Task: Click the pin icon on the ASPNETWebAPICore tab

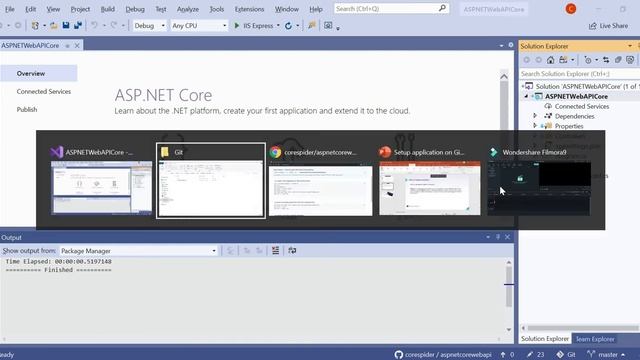Action: 68,46
